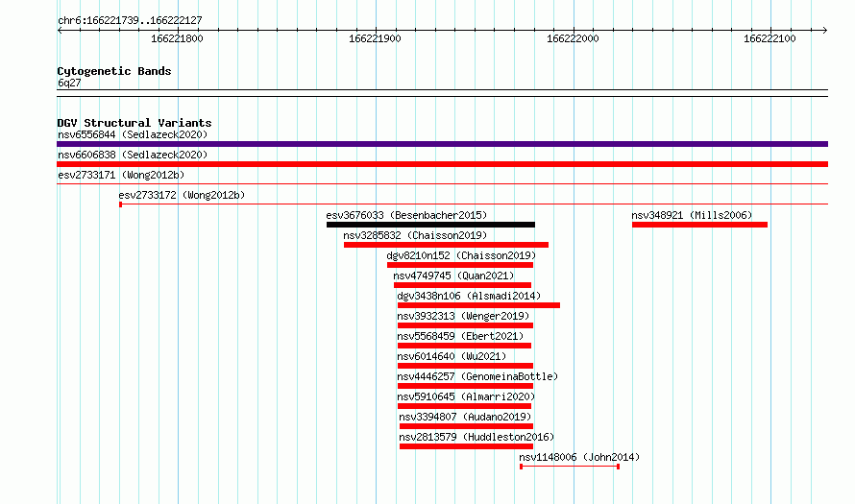The height and width of the screenshot is (504, 855).
Task: Click the nsv5568459 (Ebert2021) label
Action: click(x=460, y=336)
